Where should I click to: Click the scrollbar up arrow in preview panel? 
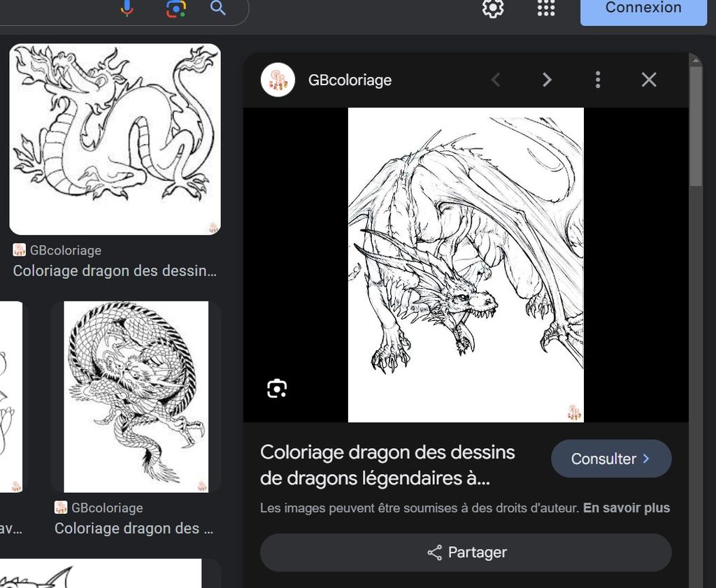[x=696, y=60]
